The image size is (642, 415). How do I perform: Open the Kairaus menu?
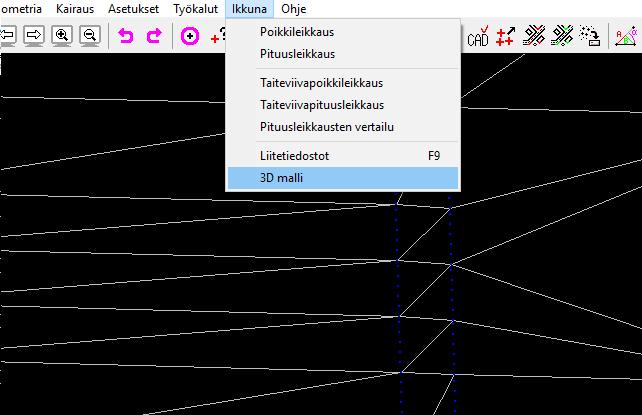pyautogui.click(x=75, y=9)
